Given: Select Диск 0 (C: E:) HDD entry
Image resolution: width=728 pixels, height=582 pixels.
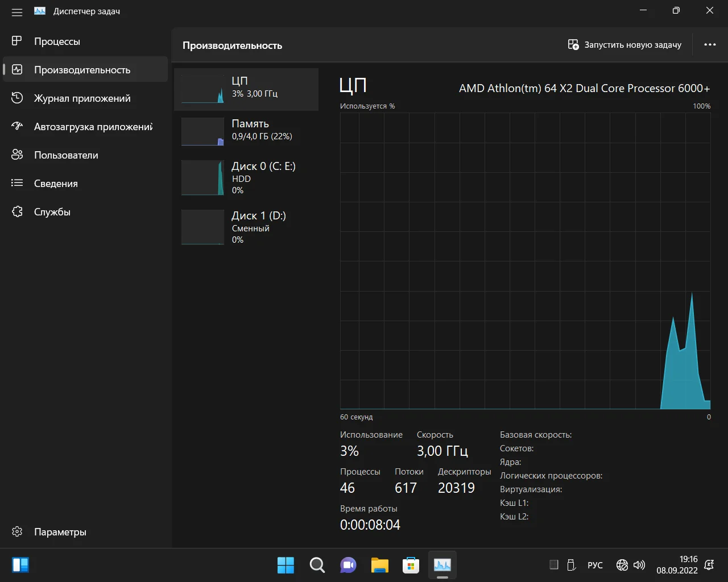Looking at the screenshot, I should click(x=246, y=177).
